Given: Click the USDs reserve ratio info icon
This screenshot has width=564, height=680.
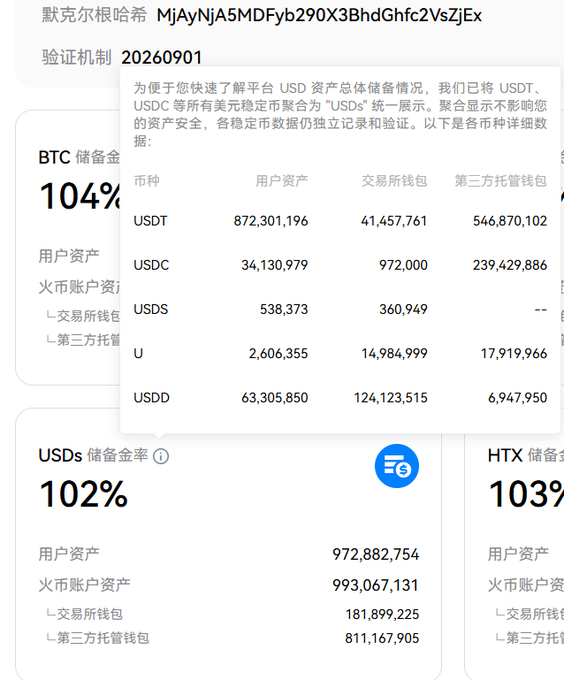Looking at the screenshot, I should [x=161, y=456].
